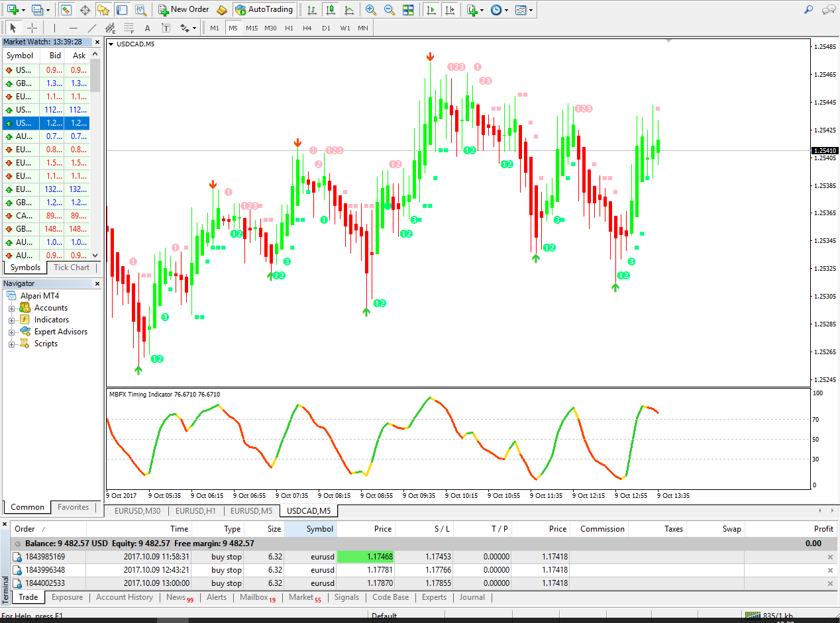Select the Text Label tool
840x623 pixels.
tap(166, 28)
